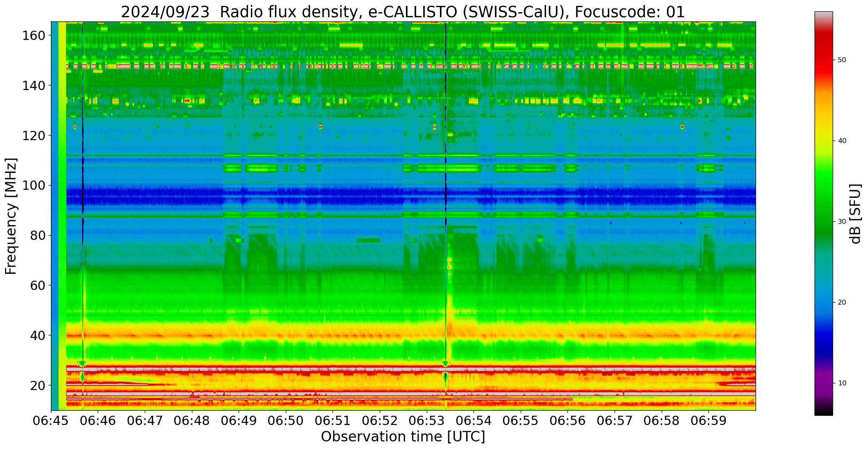Click the 06:51 time tick label
This screenshot has width=868, height=449.
click(x=333, y=421)
